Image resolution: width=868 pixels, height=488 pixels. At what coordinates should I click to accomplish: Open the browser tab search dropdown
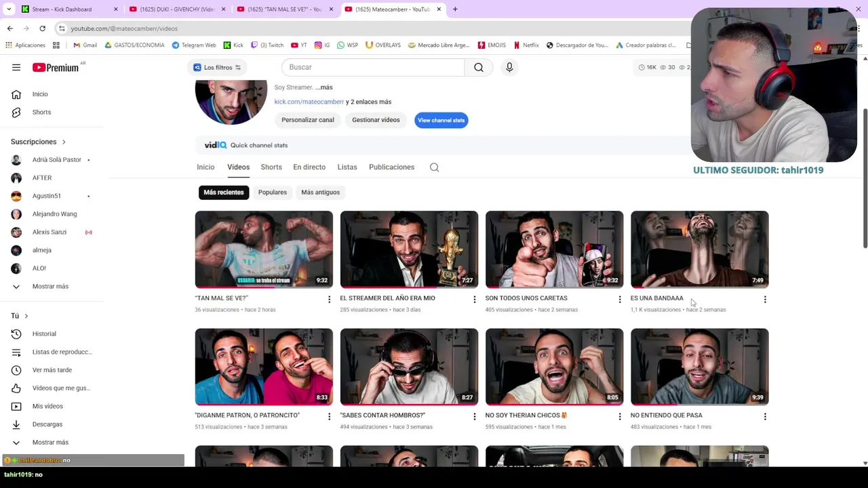9,9
